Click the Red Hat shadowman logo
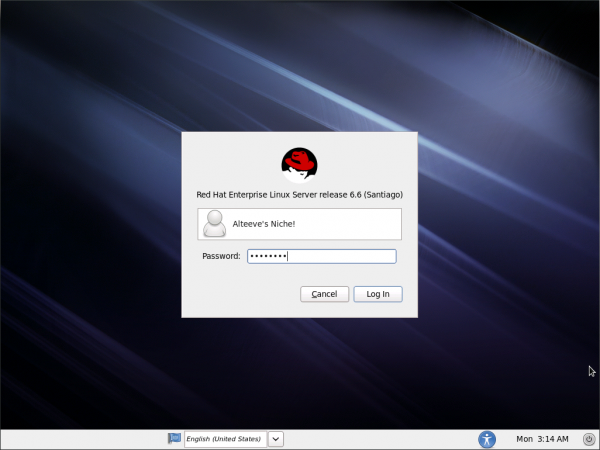Screen dimensions: 600x450 pos(299,163)
